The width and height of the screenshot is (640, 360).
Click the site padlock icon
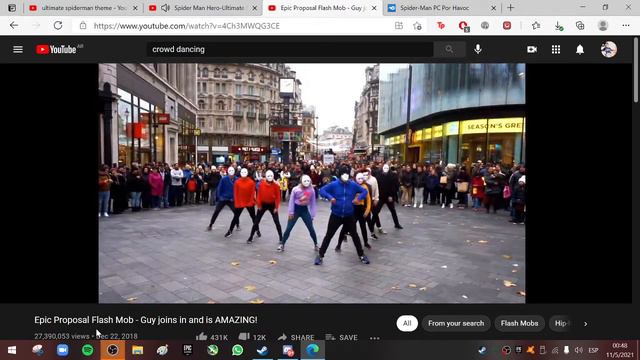(x=83, y=26)
